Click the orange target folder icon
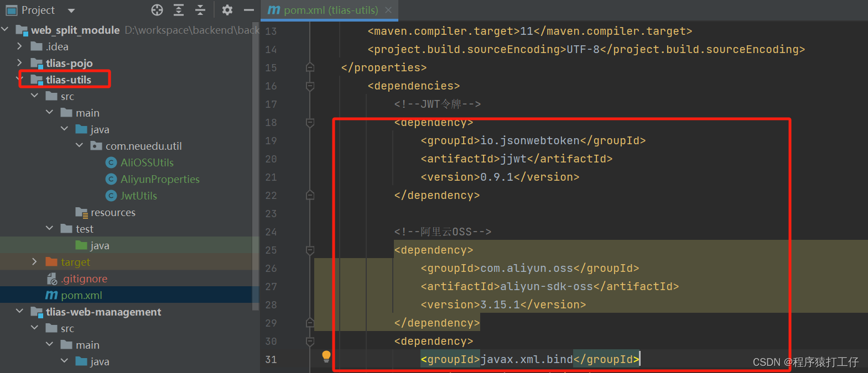The image size is (868, 373). coord(51,261)
